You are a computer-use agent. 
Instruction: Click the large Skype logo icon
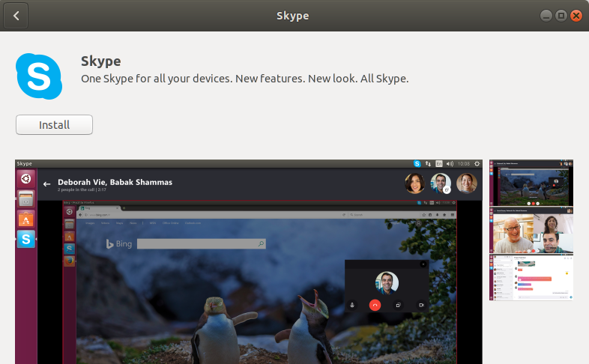39,76
